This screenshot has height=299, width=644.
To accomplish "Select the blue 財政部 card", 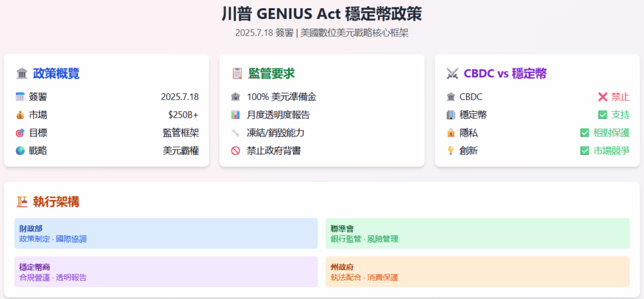I will coord(166,234).
